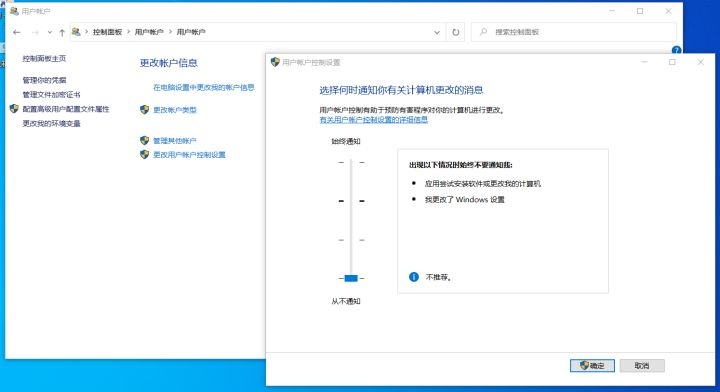The image size is (720, 392).
Task: Expand the address bar history dropdown
Action: coord(437,32)
